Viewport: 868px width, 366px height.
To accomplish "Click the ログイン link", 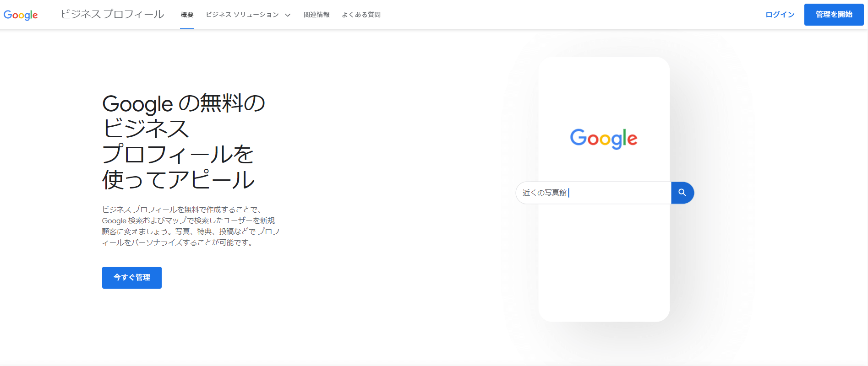I will click(x=780, y=15).
